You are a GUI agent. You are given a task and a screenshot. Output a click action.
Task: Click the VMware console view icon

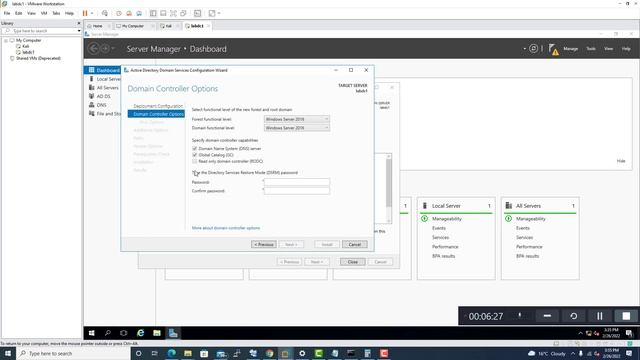tap(198, 13)
